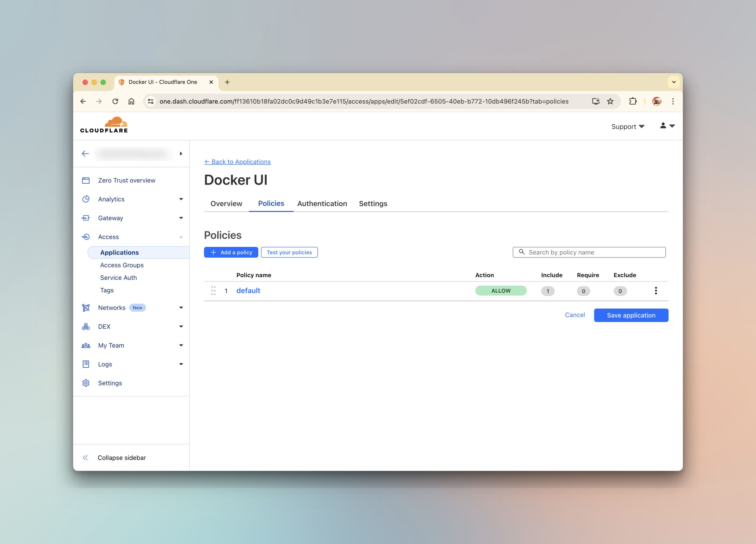Click the browser address bar URL
756x544 pixels.
364,101
